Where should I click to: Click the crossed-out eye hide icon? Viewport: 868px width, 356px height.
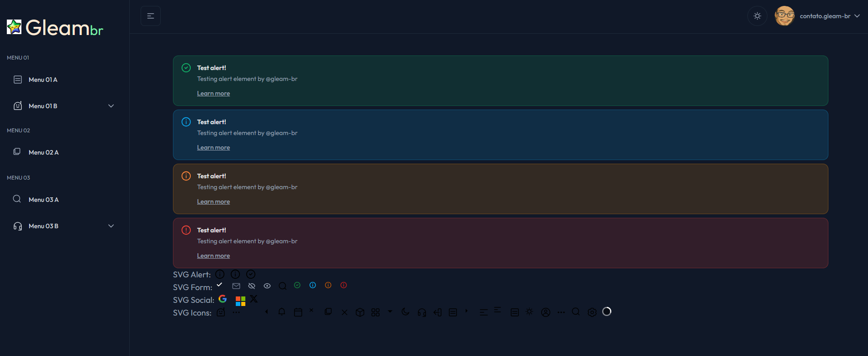point(252,286)
